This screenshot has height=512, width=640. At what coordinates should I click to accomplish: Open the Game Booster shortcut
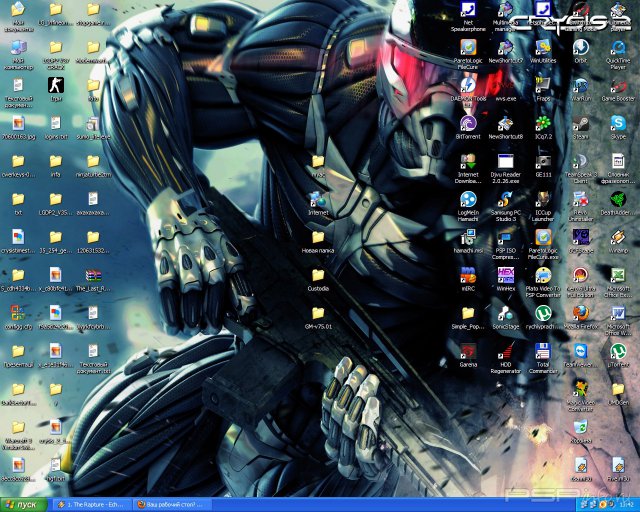(618, 86)
